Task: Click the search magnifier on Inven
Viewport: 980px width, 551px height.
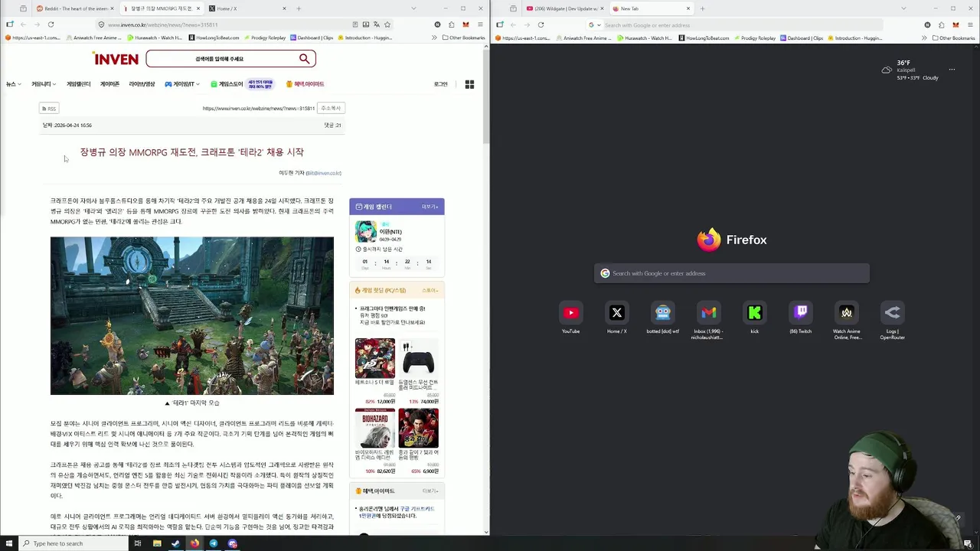Action: point(305,59)
